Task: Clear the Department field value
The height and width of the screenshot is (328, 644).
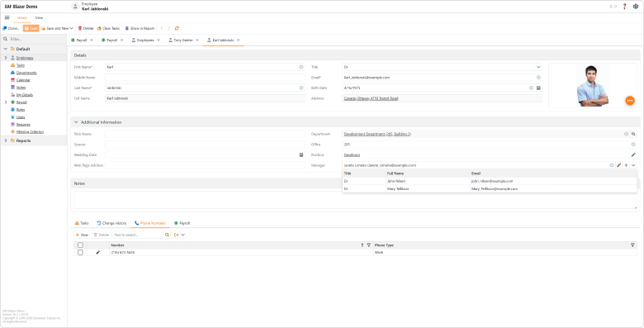Action: [x=627, y=134]
